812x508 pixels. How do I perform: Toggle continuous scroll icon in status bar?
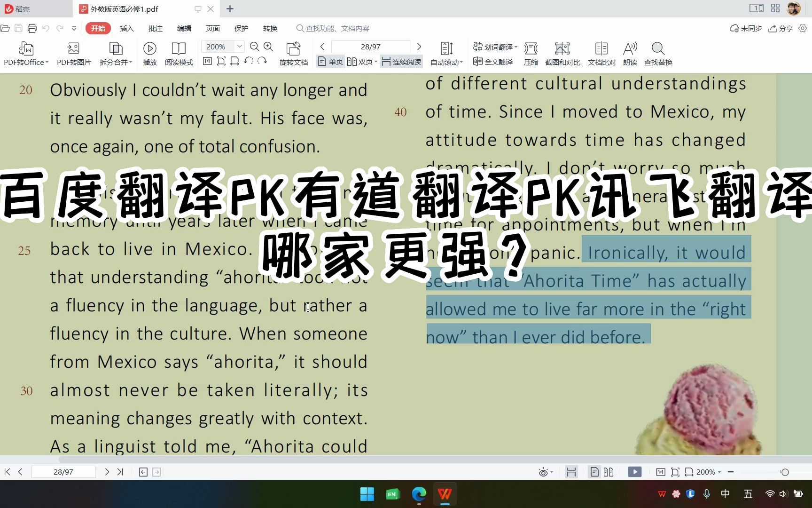click(x=571, y=472)
